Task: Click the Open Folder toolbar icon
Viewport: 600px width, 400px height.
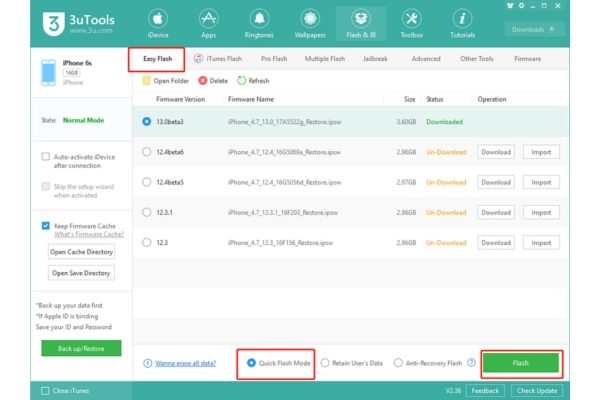Action: pos(146,81)
